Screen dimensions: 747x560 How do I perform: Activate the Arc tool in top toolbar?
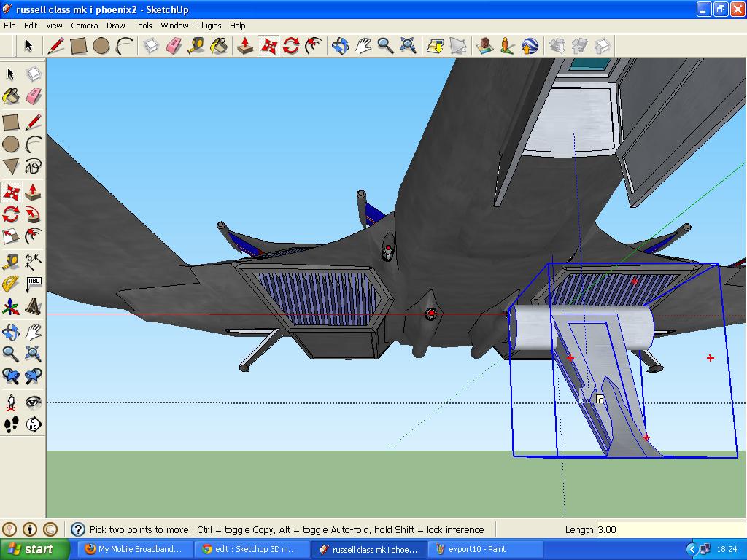124,46
